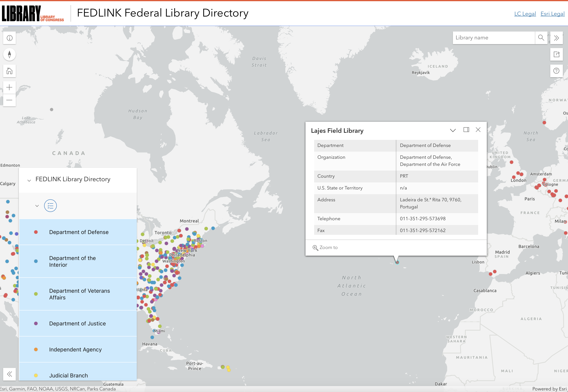Toggle Independent Agency legend filter

click(75, 349)
